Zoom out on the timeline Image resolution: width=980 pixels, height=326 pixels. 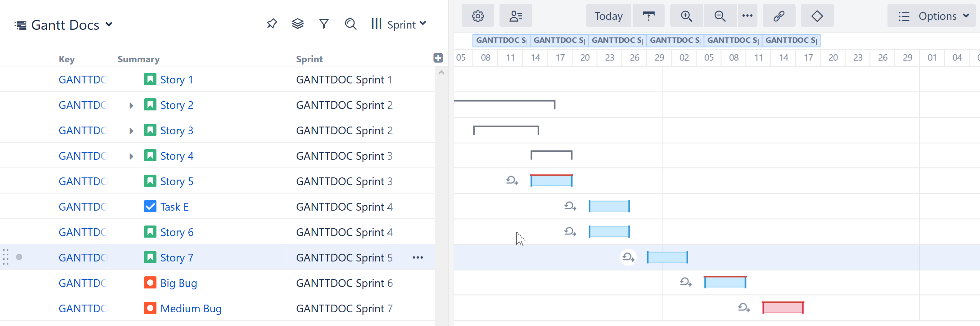(x=720, y=16)
